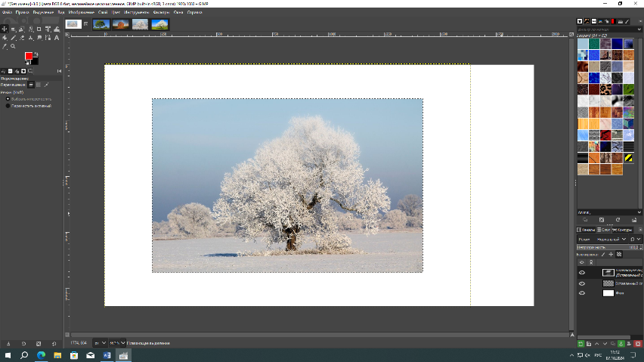Screen dimensions: 644x362
Task: Open Word from the taskbar
Action: coord(107,355)
